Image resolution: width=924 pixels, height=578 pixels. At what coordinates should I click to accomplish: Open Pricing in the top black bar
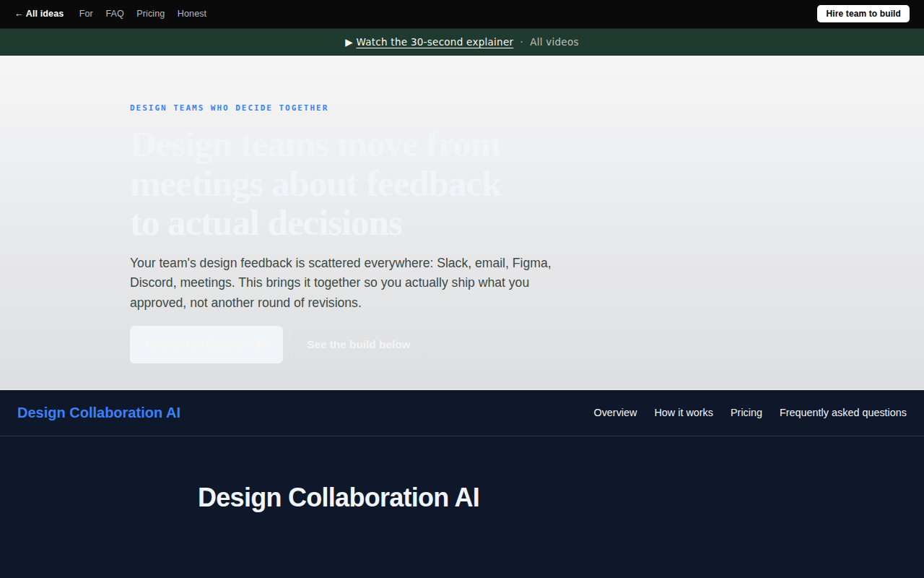coord(150,14)
